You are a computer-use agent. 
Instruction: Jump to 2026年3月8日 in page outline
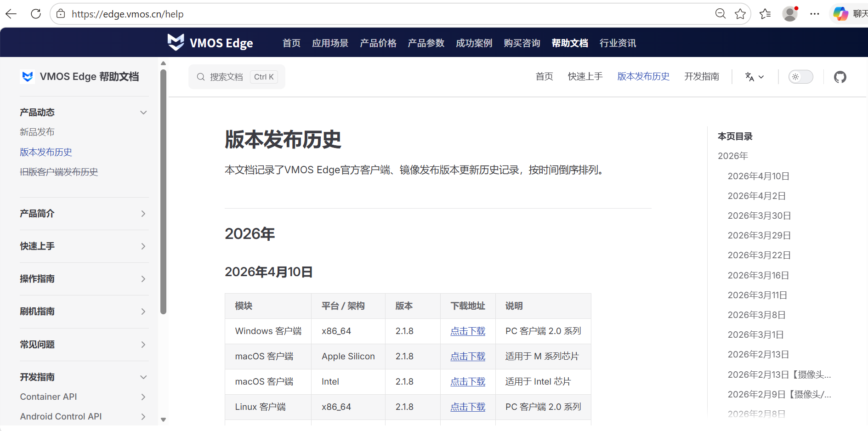[757, 315]
